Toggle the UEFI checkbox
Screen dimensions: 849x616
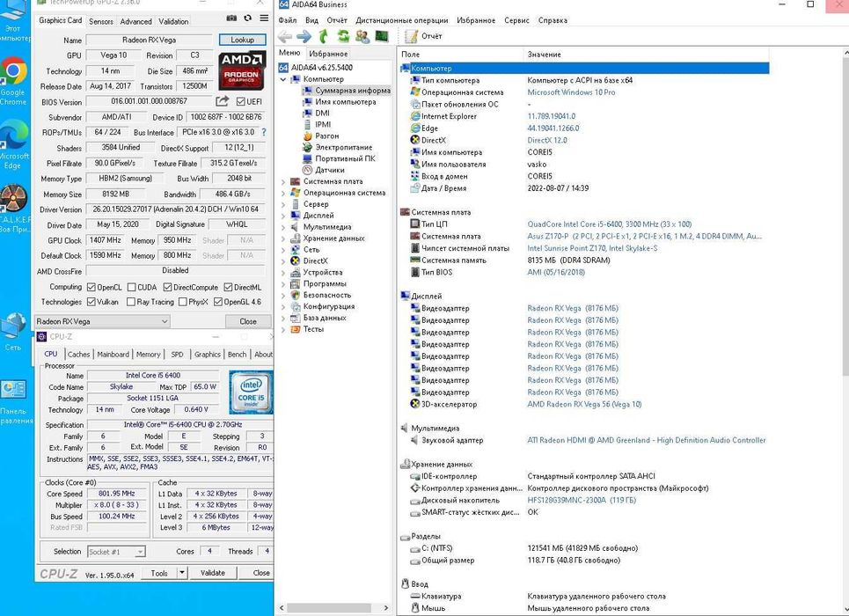click(x=240, y=101)
